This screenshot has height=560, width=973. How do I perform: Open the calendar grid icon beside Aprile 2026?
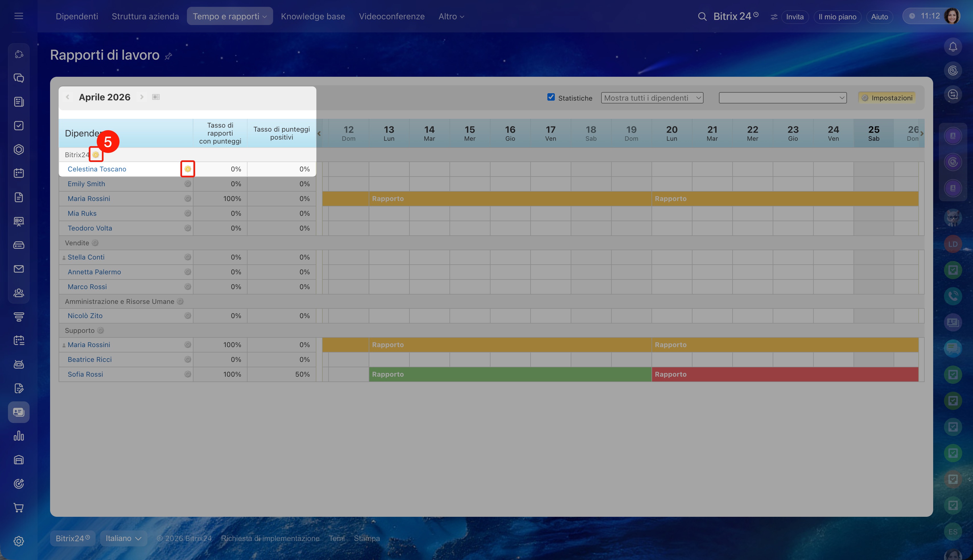156,97
